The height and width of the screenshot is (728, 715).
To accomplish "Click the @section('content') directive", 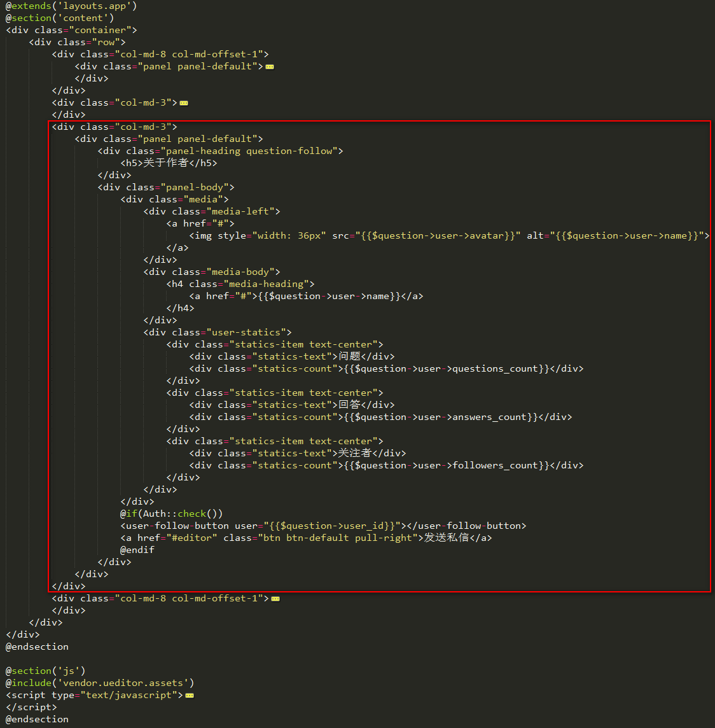I will point(59,18).
